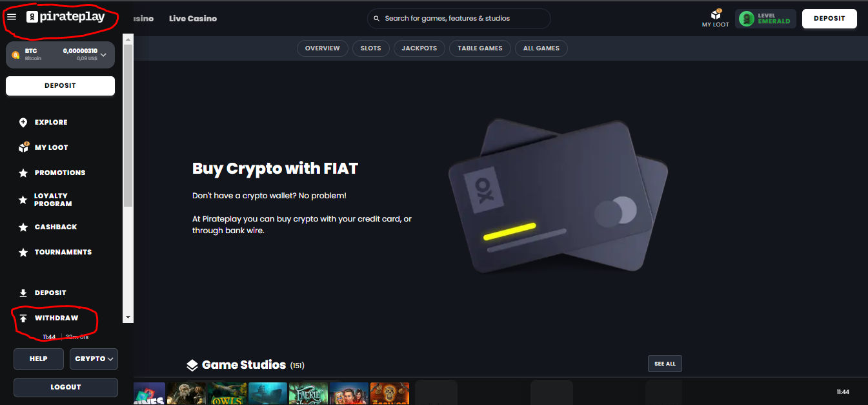Open the submarine game thumbnail

pos(268,393)
